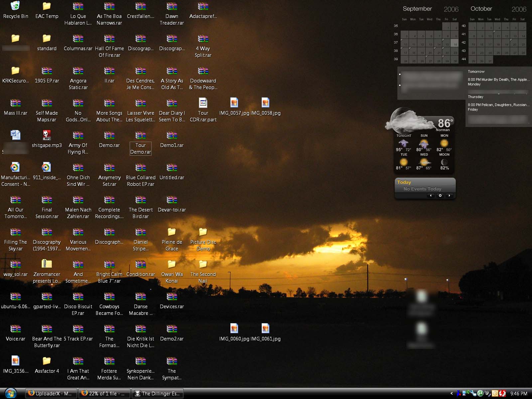The width and height of the screenshot is (532, 399).
Task: Select Disco Biscuit EP.rar archive
Action: click(x=78, y=304)
